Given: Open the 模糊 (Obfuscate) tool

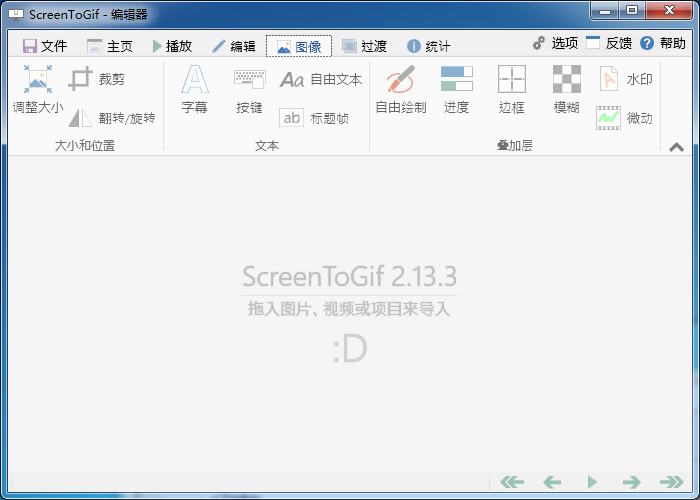Looking at the screenshot, I should tap(567, 89).
